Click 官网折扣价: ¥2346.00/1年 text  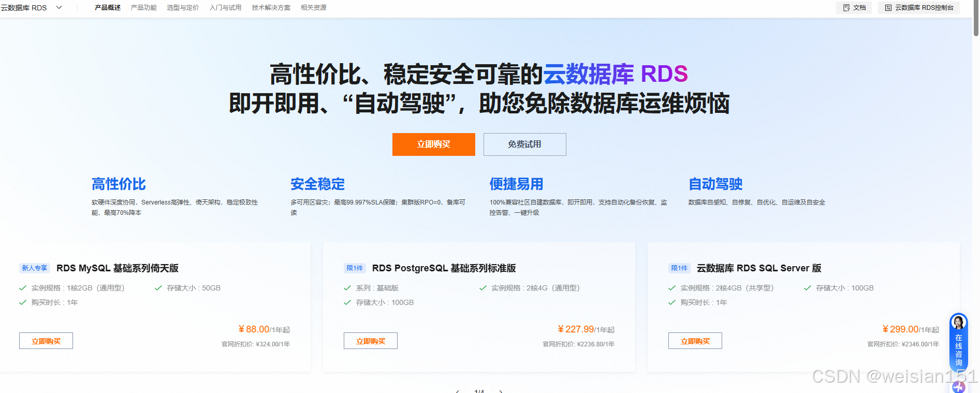coord(903,344)
